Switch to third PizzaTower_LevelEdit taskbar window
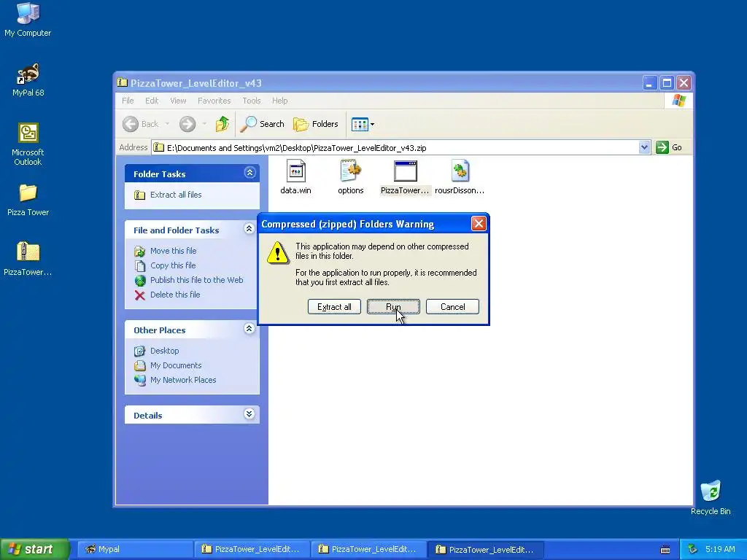Image resolution: width=747 pixels, height=560 pixels. coord(485,550)
